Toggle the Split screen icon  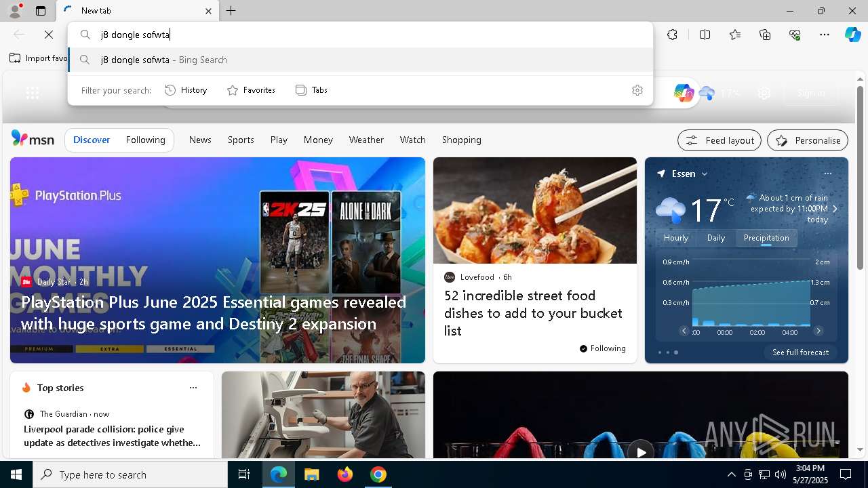705,35
